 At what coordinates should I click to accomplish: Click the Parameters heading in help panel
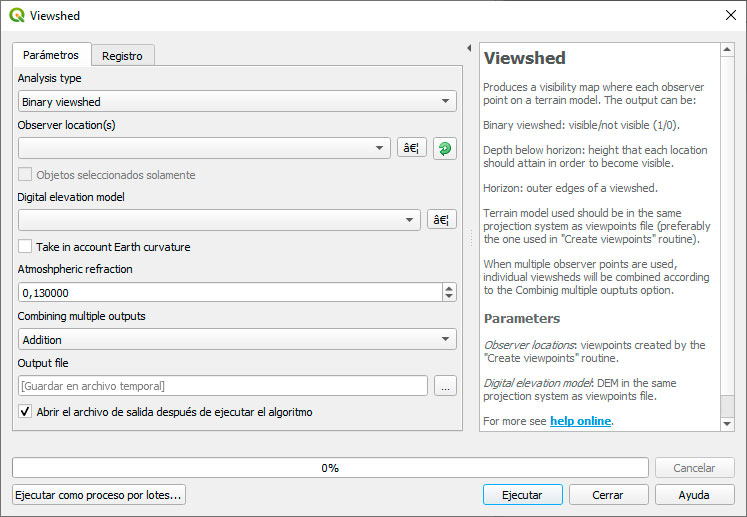click(522, 318)
